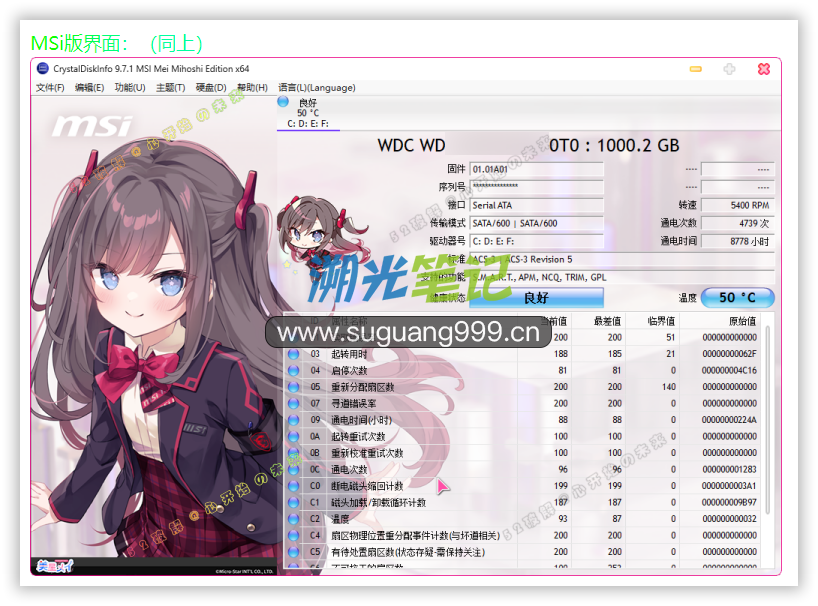The image size is (818, 606).
Task: Open the 功能(U) menu
Action: pos(129,88)
